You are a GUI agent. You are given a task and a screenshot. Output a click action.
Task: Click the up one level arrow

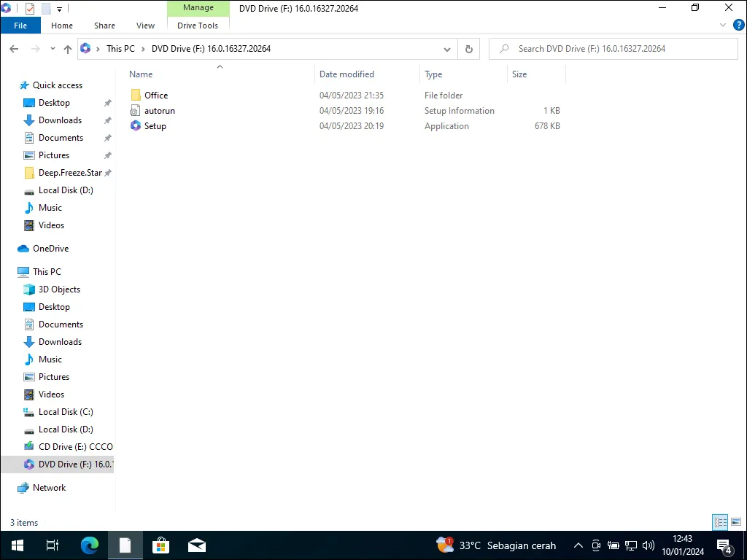[68, 49]
